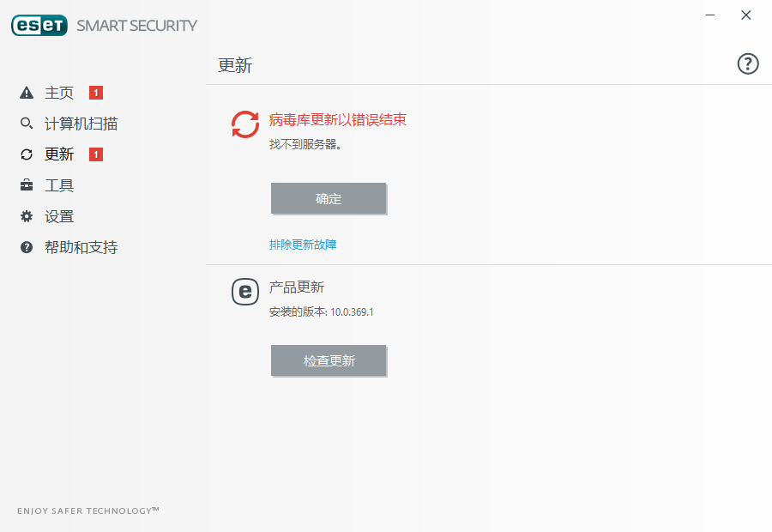The width and height of the screenshot is (772, 532).
Task: Click the red notification badge on 更新
Action: coord(96,154)
